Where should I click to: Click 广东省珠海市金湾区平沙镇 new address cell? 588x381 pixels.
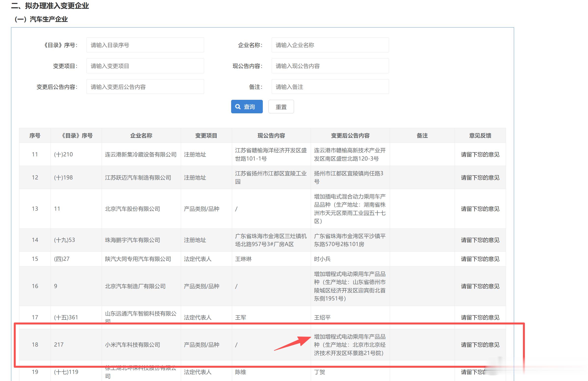(350, 240)
